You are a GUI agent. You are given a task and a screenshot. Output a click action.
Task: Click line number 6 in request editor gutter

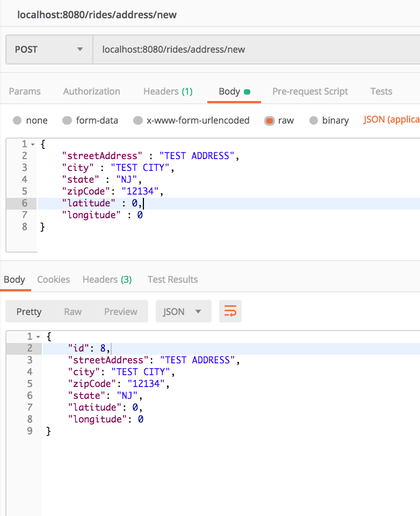(25, 203)
